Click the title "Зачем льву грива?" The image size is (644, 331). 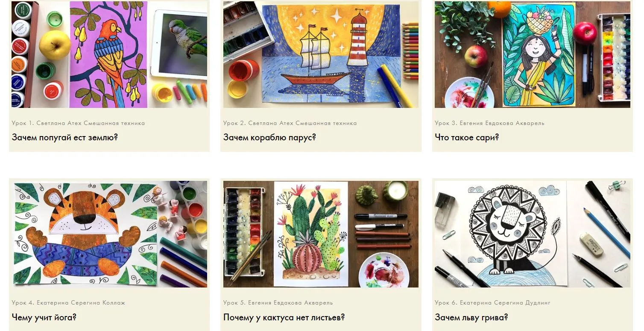point(471,317)
